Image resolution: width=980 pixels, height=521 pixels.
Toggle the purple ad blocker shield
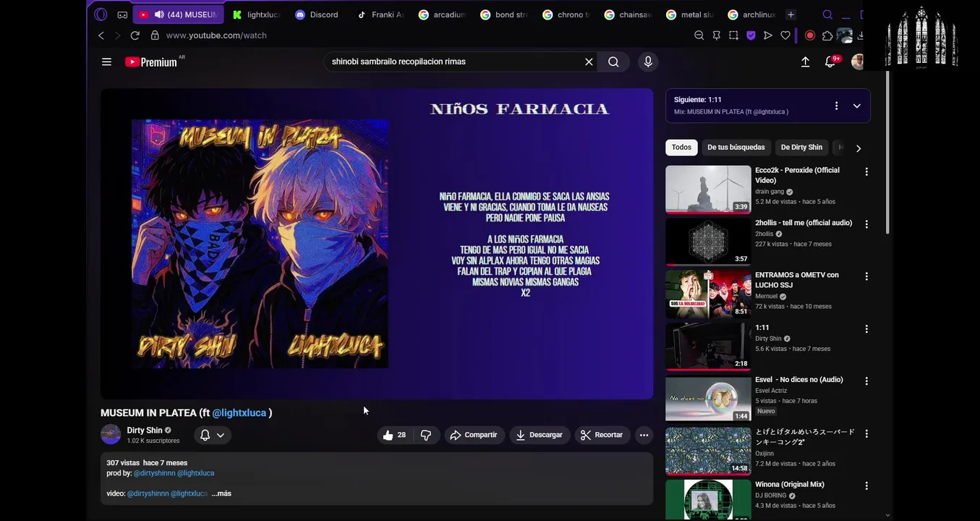(751, 35)
